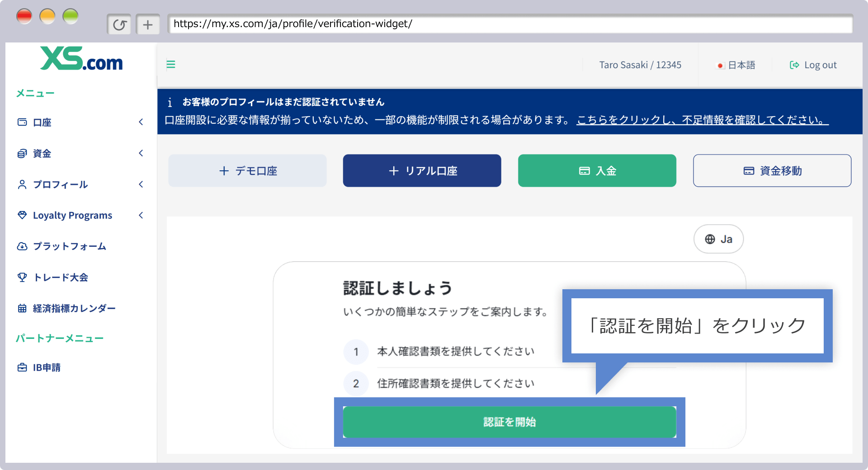This screenshot has width=868, height=470.
Task: Click the browser address bar
Action: [x=510, y=24]
